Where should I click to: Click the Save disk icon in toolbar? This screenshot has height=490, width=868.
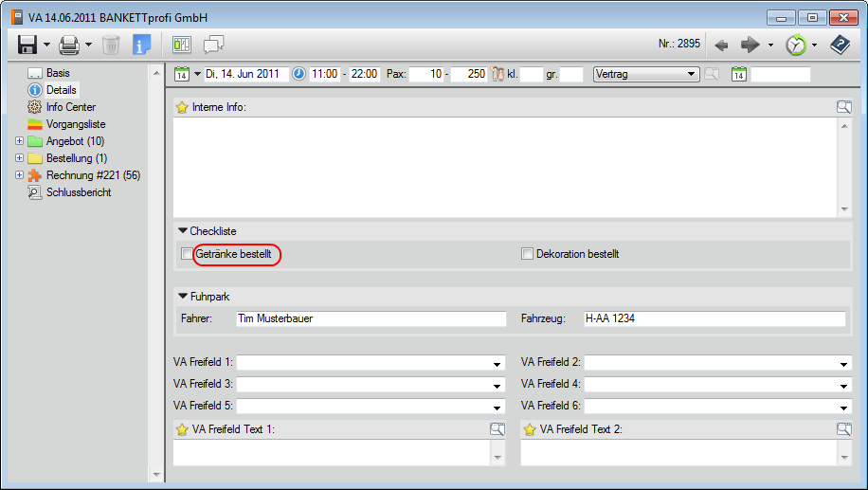[x=27, y=45]
